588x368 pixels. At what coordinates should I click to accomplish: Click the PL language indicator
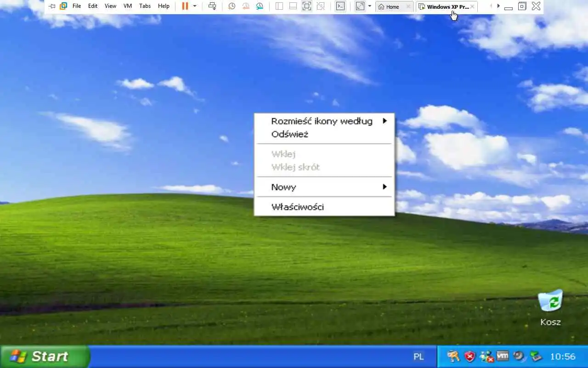click(x=418, y=356)
